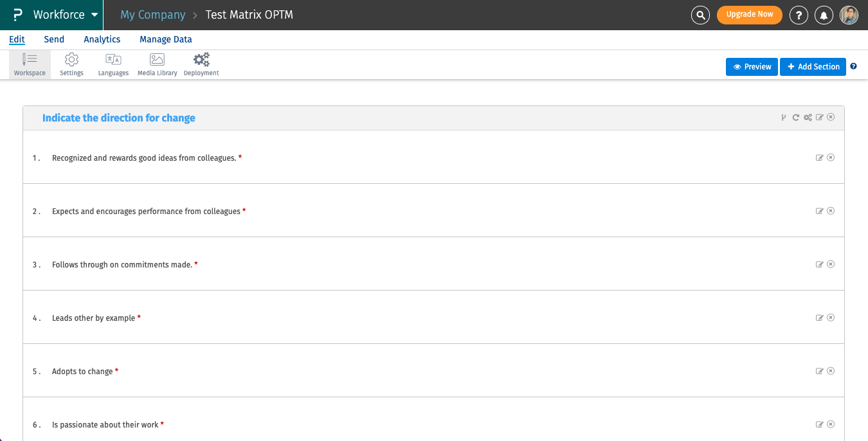Click the Preview button
Viewport: 868px width, 441px height.
point(752,67)
